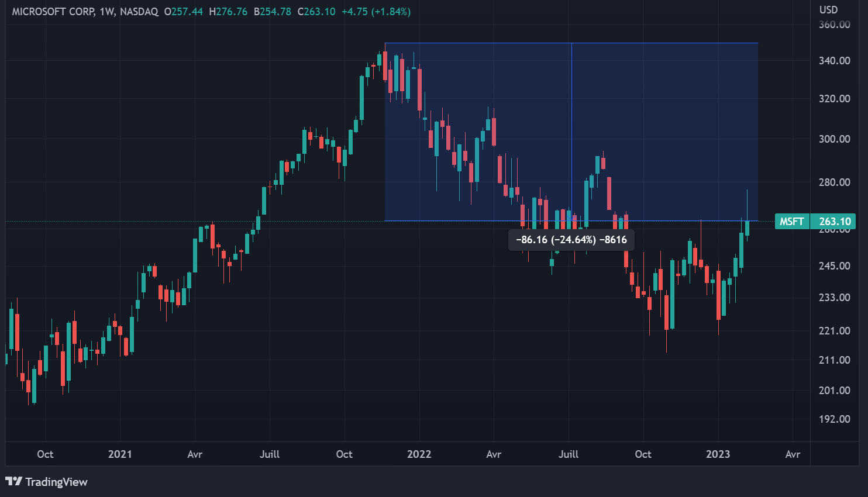The height and width of the screenshot is (497, 868).
Task: Click the 245.00 level on price scale
Action: coord(834,266)
